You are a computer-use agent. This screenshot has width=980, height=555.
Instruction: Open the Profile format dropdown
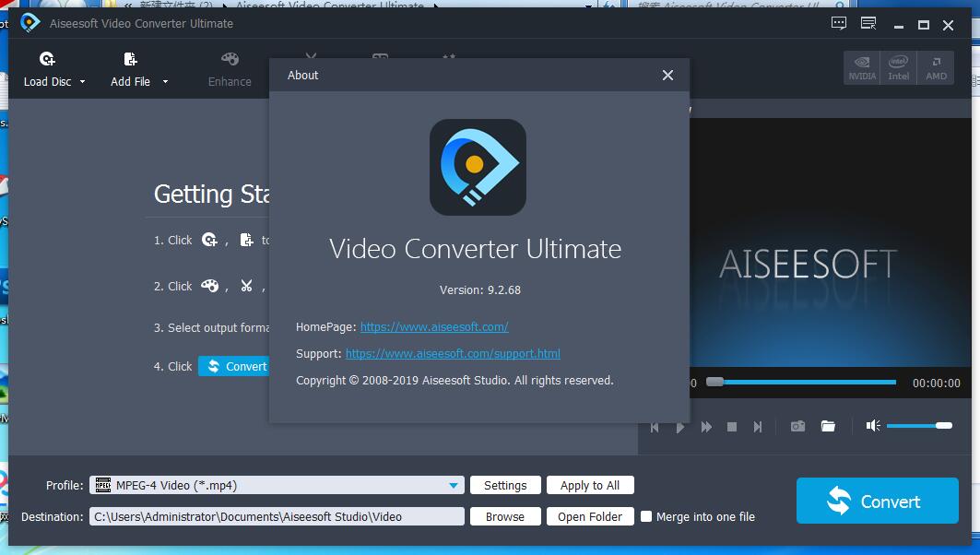click(277, 485)
